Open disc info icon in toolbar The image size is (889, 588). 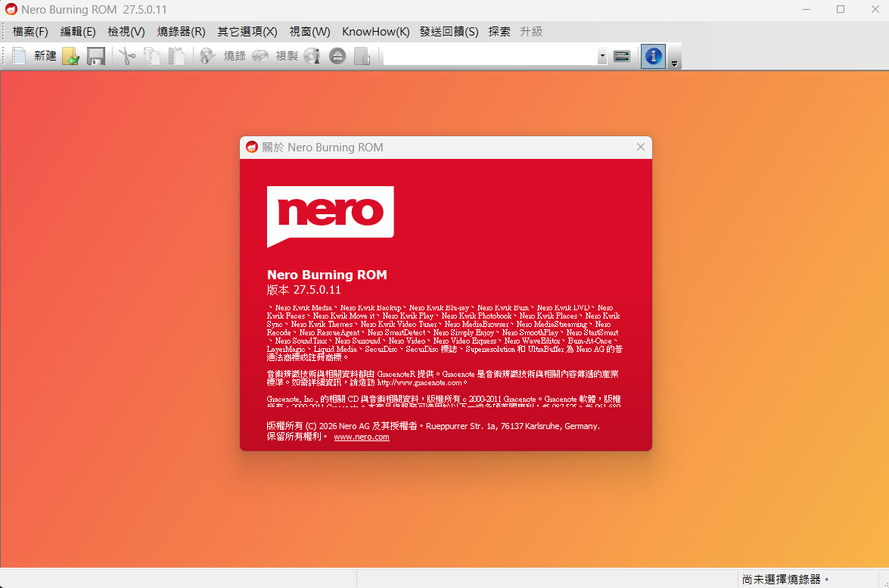[x=312, y=55]
